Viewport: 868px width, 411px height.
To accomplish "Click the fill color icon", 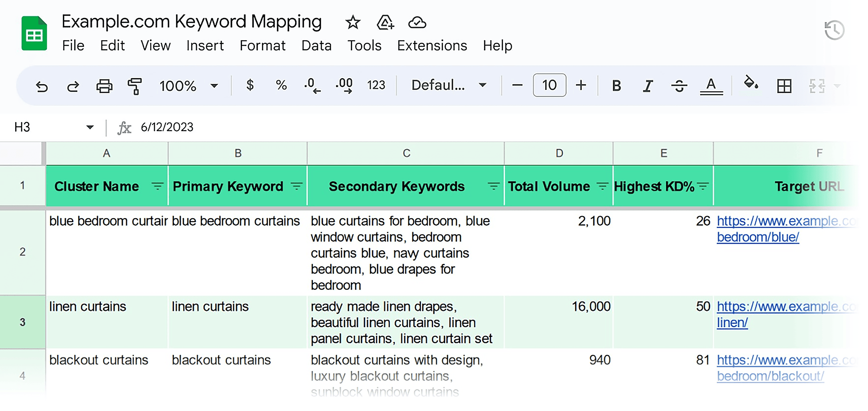I will pyautogui.click(x=750, y=85).
